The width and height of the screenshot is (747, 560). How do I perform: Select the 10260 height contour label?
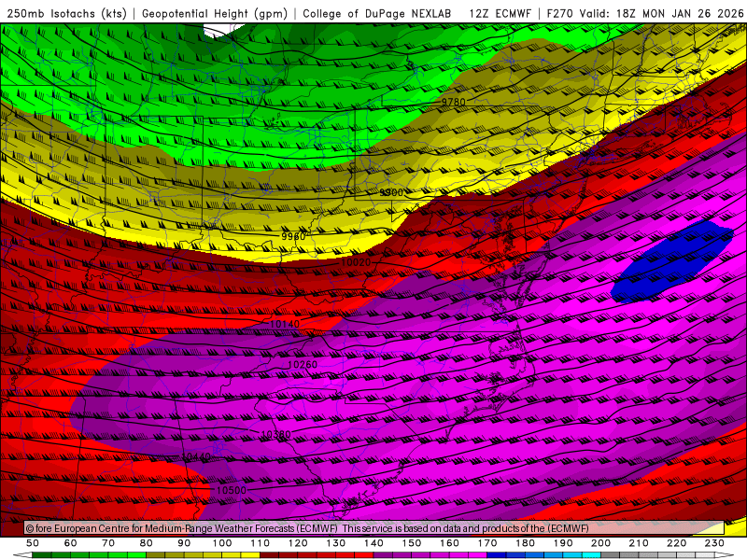point(303,364)
